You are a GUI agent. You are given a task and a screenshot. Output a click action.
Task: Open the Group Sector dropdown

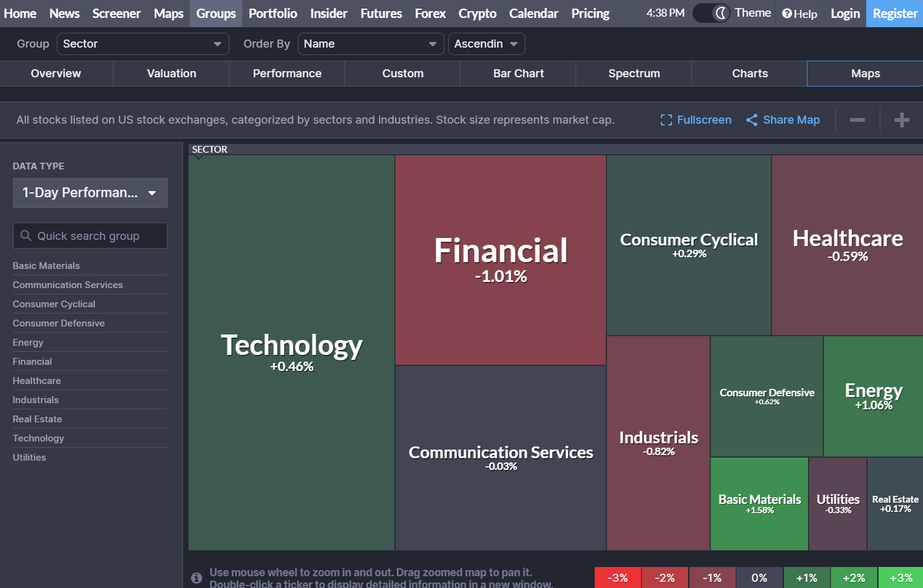(x=143, y=44)
